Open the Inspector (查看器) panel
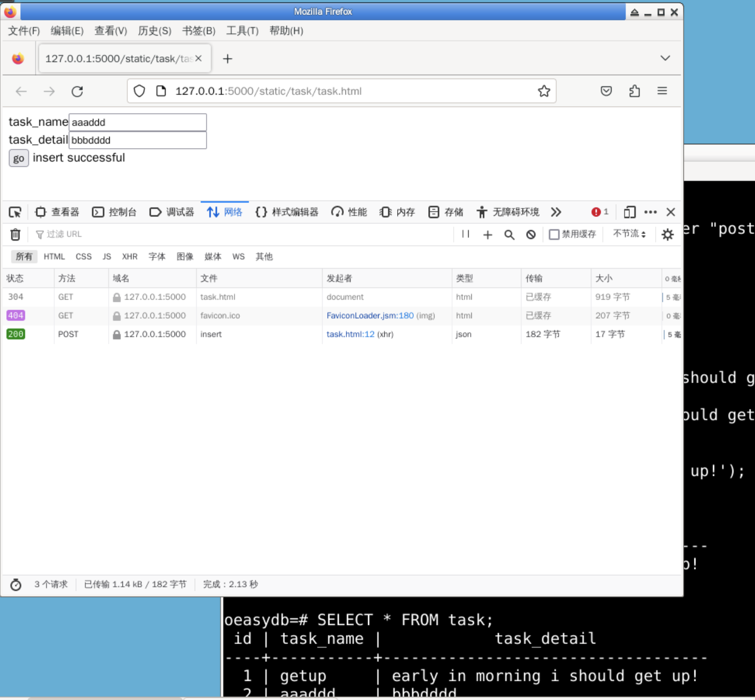755x700 pixels. 57,212
